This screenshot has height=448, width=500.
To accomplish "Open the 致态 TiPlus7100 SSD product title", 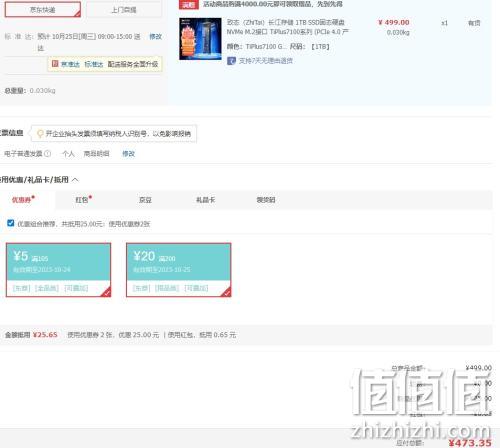I will tap(287, 27).
